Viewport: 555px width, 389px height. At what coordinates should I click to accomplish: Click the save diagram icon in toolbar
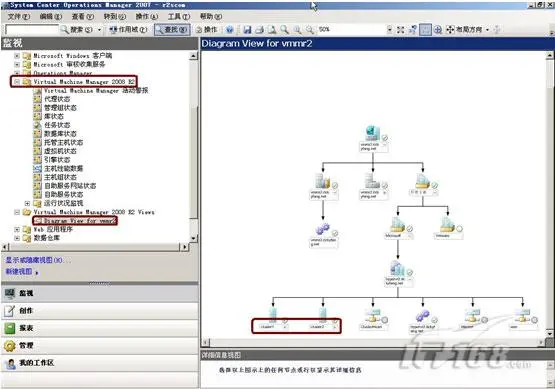(247, 30)
